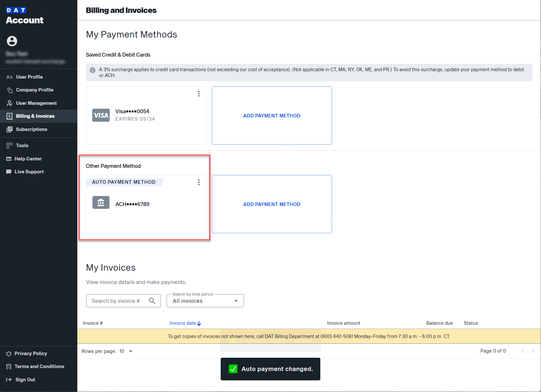This screenshot has height=392, width=541.
Task: Click the User Profile sidebar icon
Action: pos(9,77)
